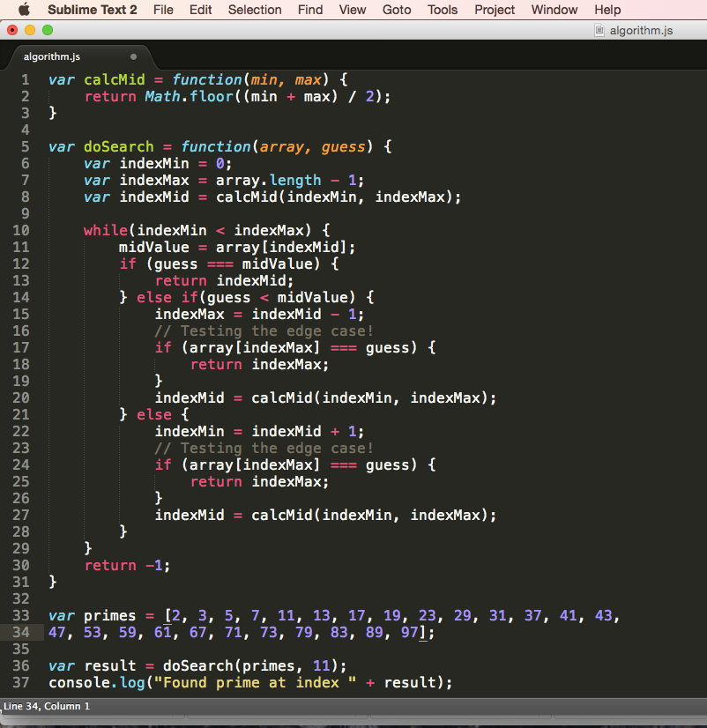Click the number 43 in the primes array
707x728 pixels.
(603, 615)
